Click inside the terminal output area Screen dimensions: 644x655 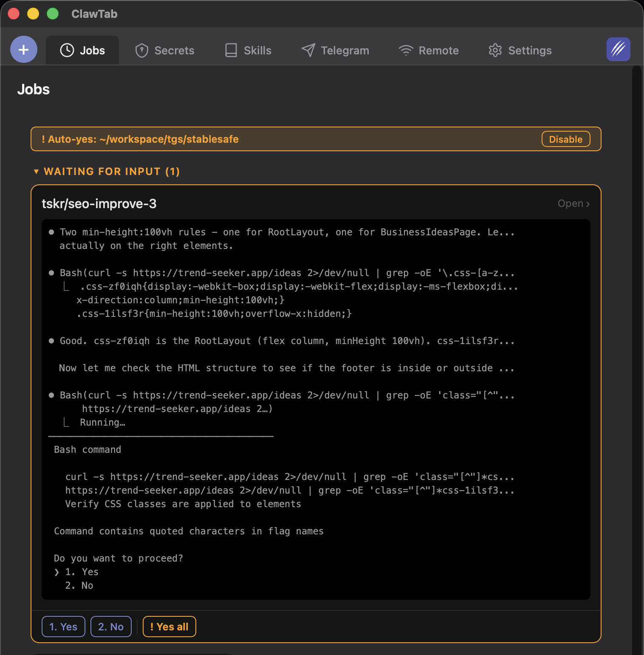316,408
